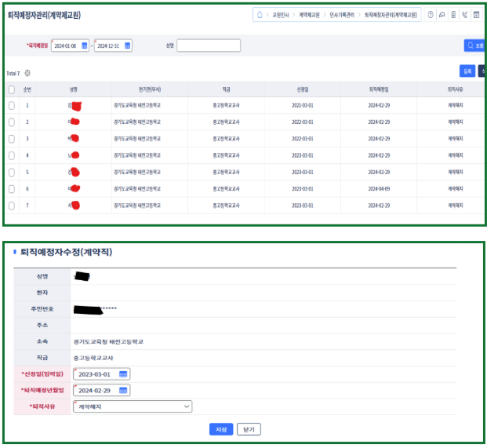487x448 pixels.
Task: Click the 신청일(임력일) date field 2023-03-01
Action: click(102, 374)
